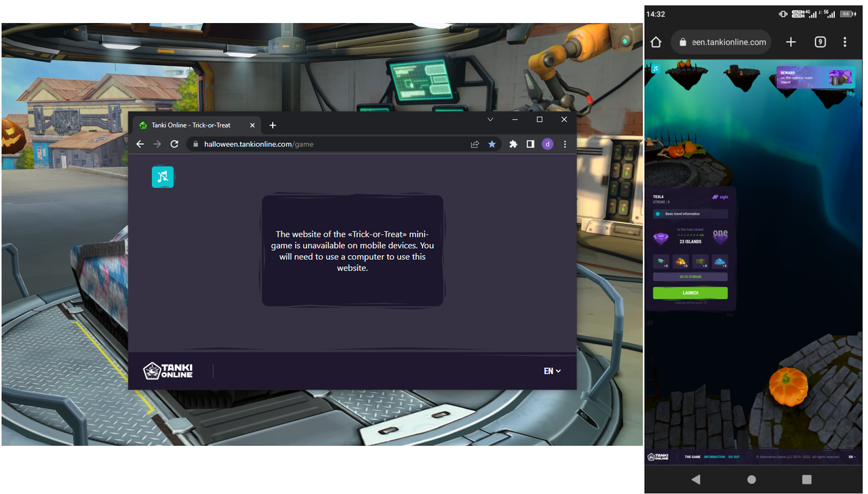
Task: Open the mobile tab switcher showing 9
Action: [x=820, y=42]
